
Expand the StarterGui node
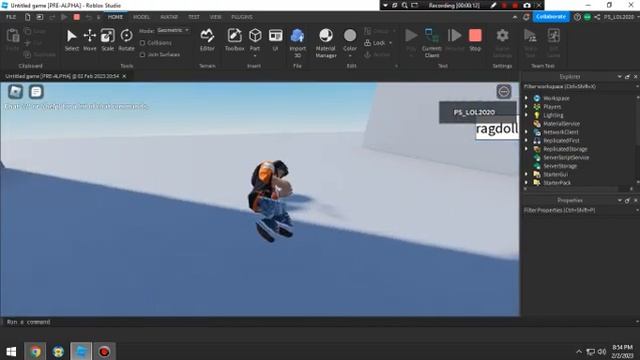click(526, 174)
